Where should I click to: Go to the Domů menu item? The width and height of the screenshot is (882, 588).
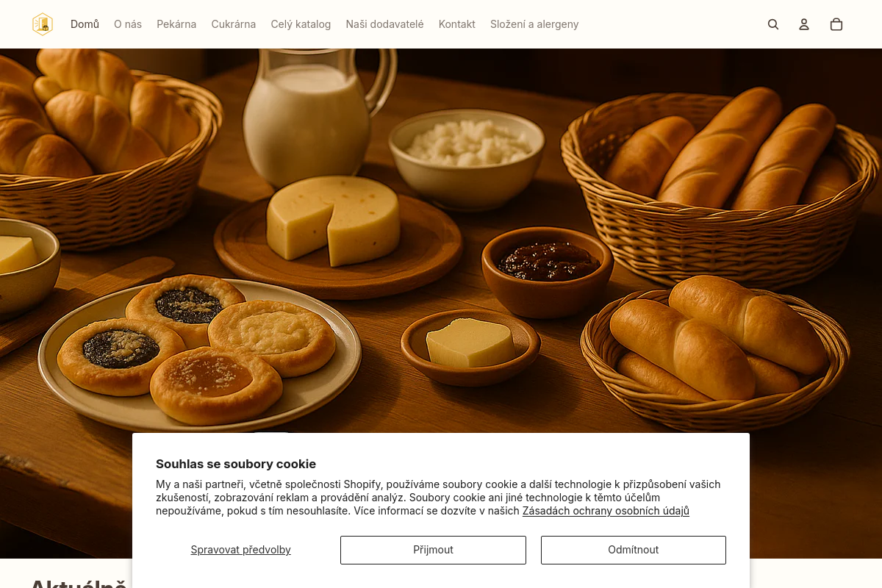pos(85,24)
